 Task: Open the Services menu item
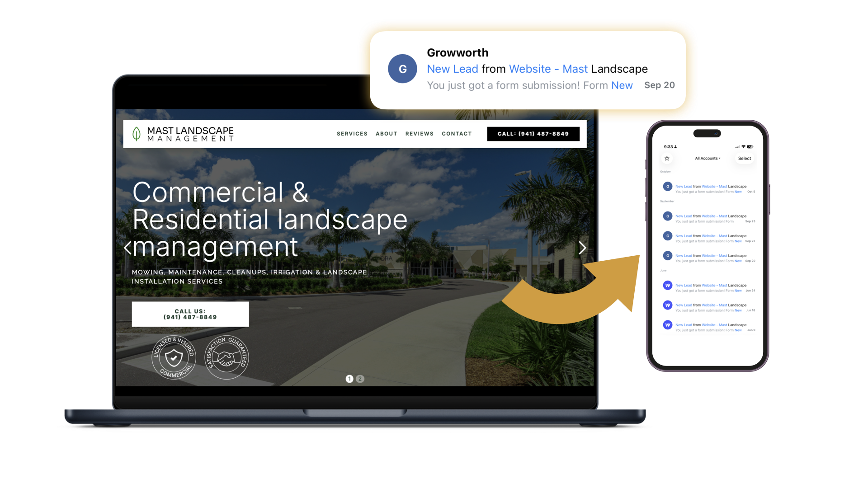click(352, 134)
